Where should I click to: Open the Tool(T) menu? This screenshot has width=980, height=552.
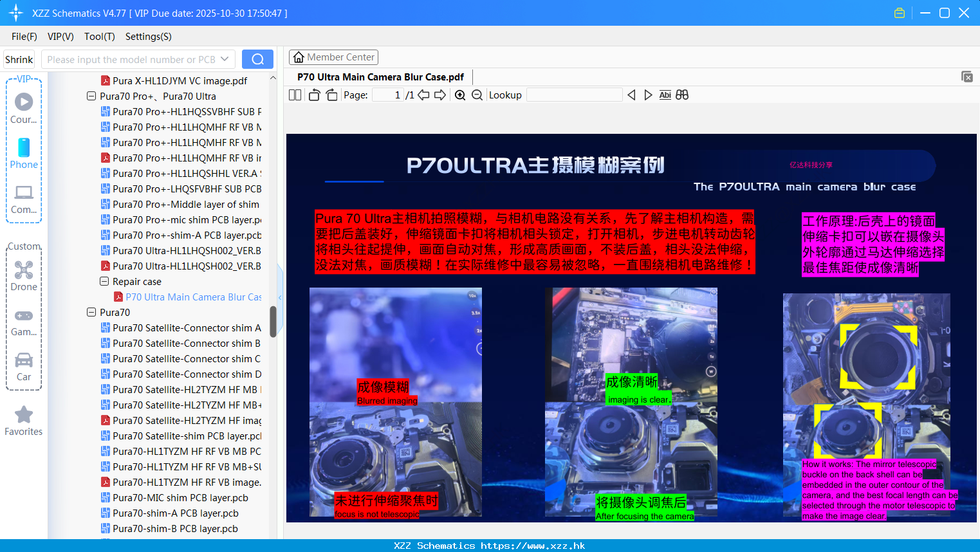(100, 37)
